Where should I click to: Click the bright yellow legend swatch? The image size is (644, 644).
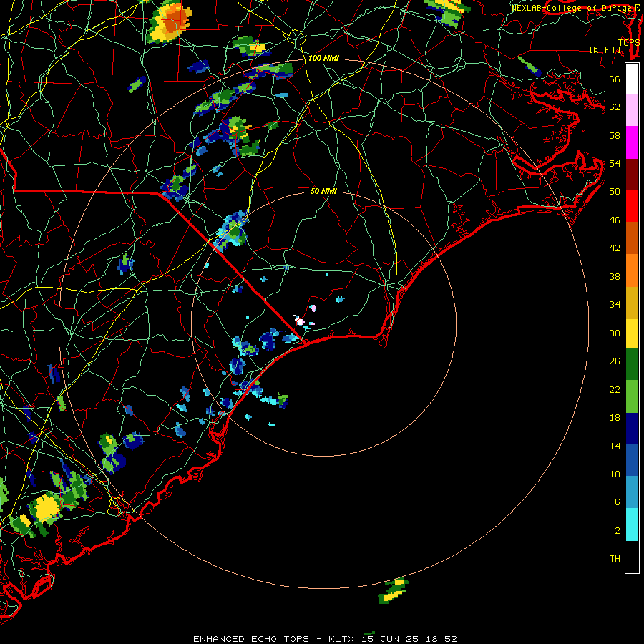click(632, 333)
